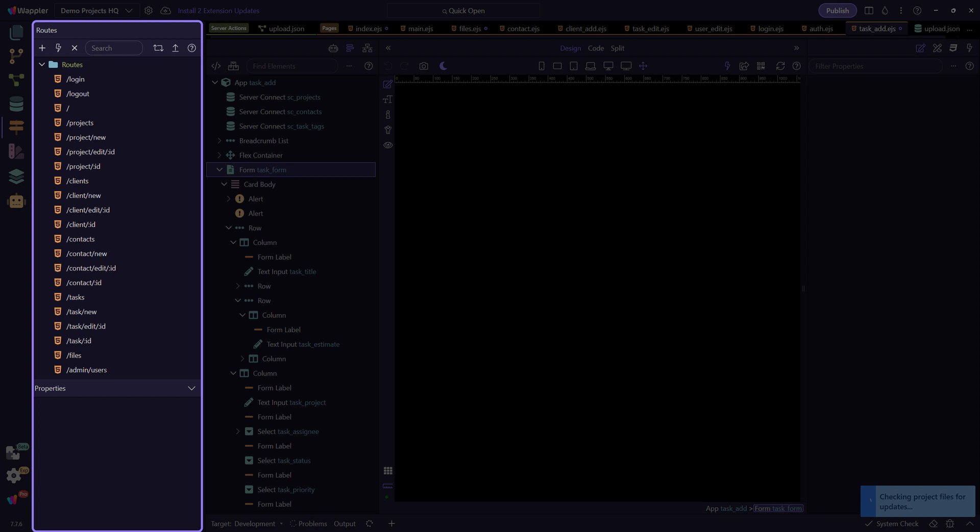Open the robot AI assistant sidebar icon
The height and width of the screenshot is (532, 980).
pyautogui.click(x=16, y=201)
